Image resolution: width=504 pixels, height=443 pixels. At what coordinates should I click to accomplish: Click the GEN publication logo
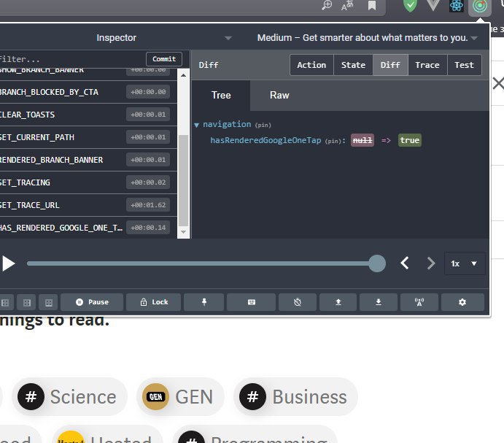[x=155, y=396]
